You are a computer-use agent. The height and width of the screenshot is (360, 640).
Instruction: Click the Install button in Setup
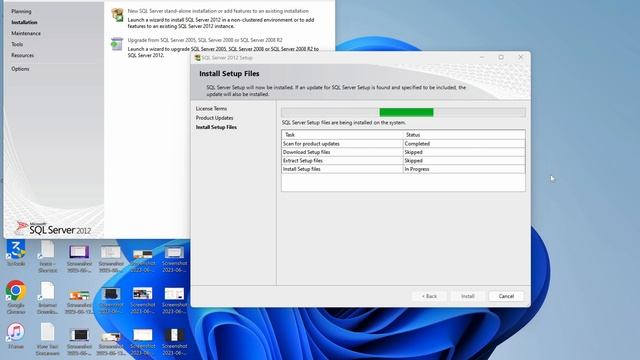tap(468, 296)
